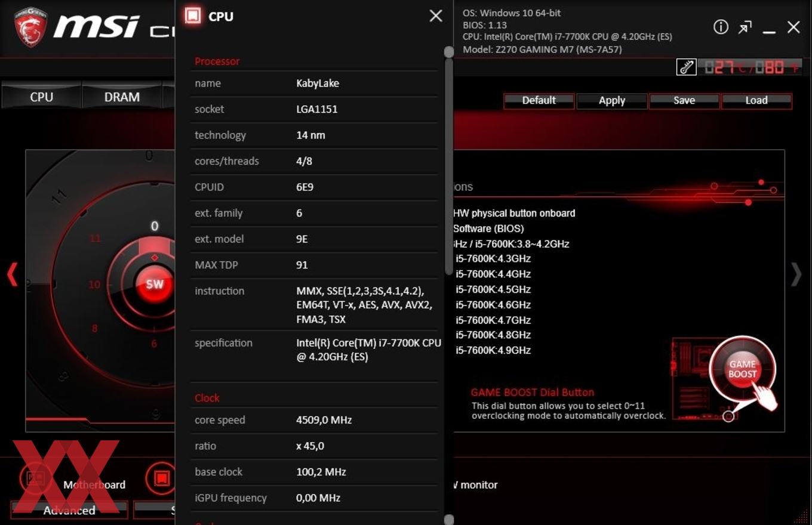Click dial position 10 on Game Boost knob
This screenshot has width=812, height=525.
(94, 285)
